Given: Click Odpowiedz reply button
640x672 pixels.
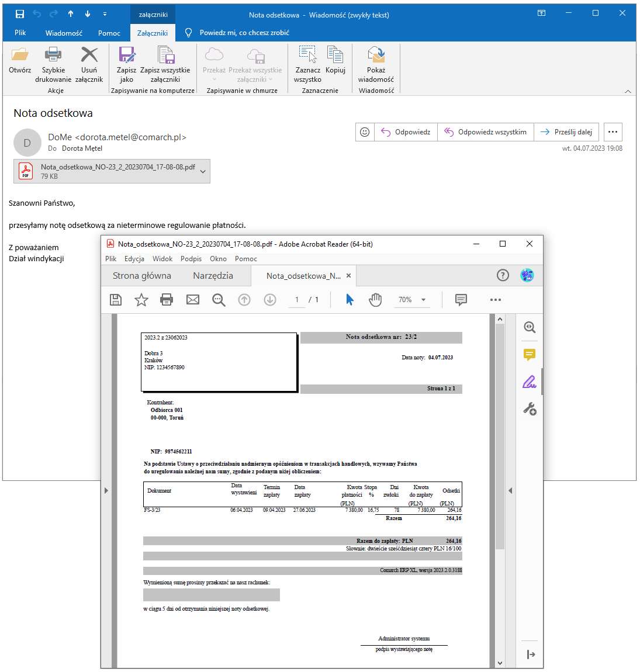Looking at the screenshot, I should pyautogui.click(x=406, y=132).
